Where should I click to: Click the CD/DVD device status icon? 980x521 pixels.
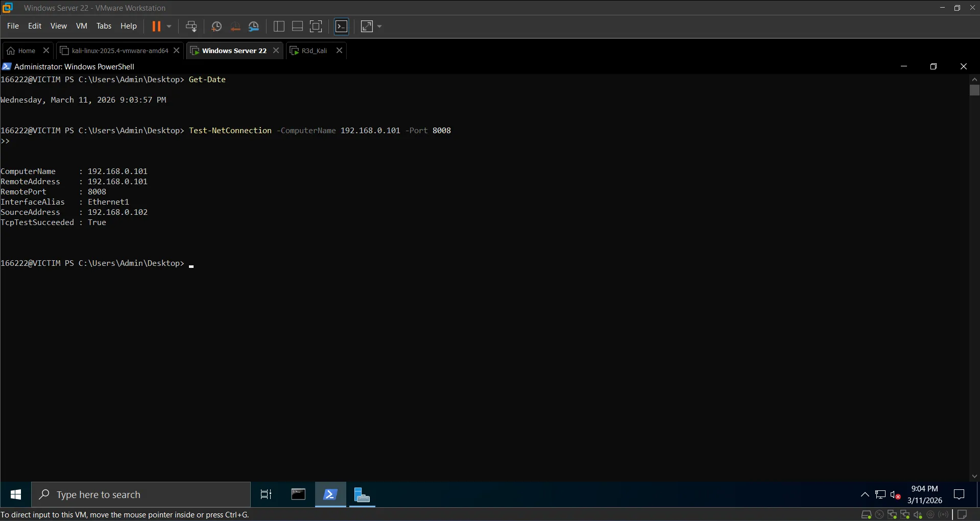point(879,514)
